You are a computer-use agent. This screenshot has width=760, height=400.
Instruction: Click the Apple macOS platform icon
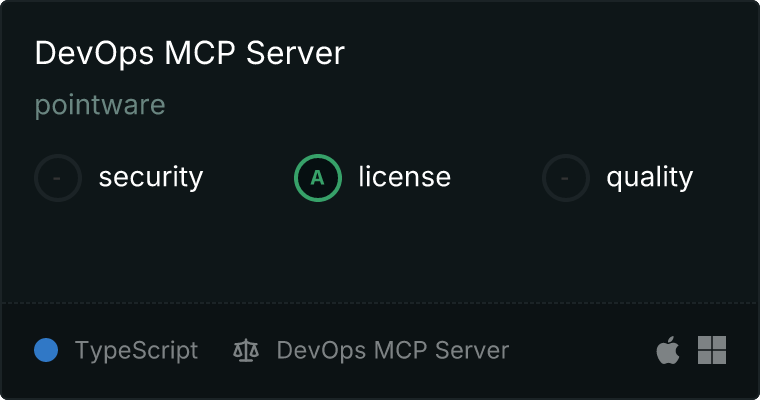pos(667,351)
